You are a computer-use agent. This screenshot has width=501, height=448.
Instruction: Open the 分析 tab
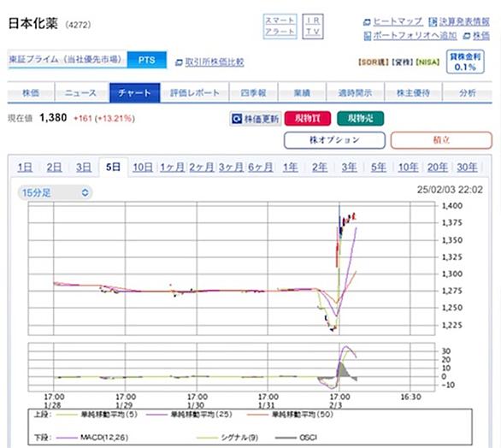tap(468, 93)
